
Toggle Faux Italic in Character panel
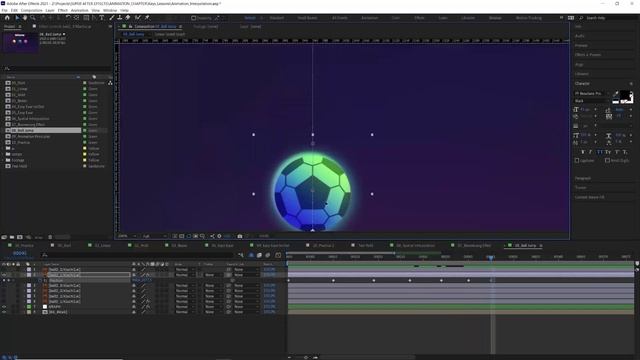tap(591, 152)
